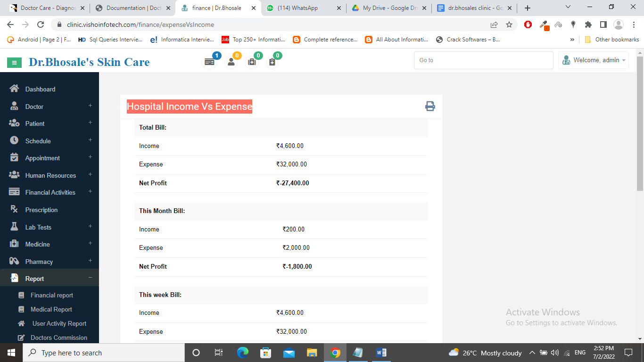Click the user notification icon in header
Viewport: 644px width, 362px height.
231,62
